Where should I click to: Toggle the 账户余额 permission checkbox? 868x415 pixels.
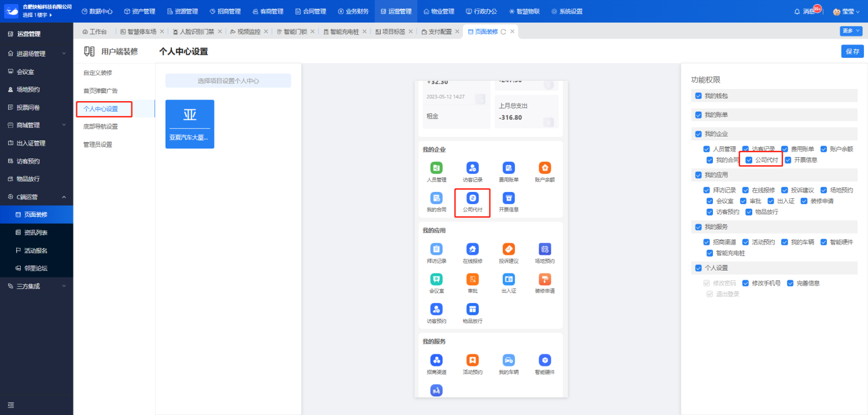tap(823, 149)
